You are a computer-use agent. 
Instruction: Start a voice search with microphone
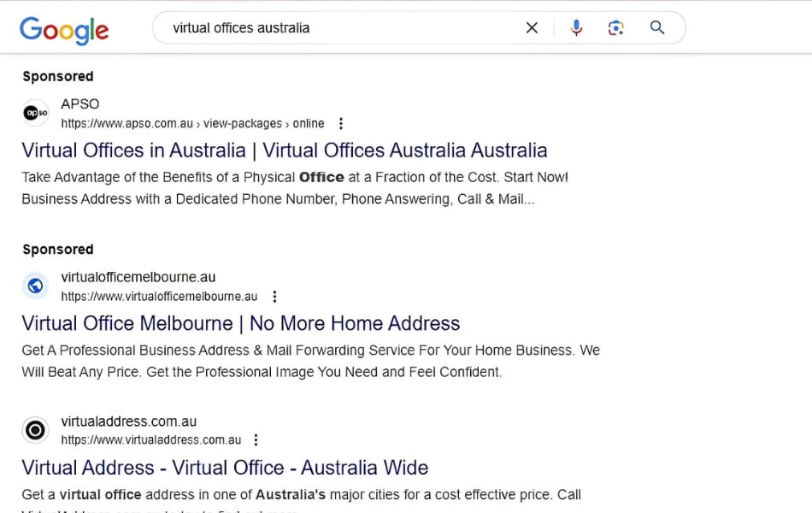pos(576,28)
